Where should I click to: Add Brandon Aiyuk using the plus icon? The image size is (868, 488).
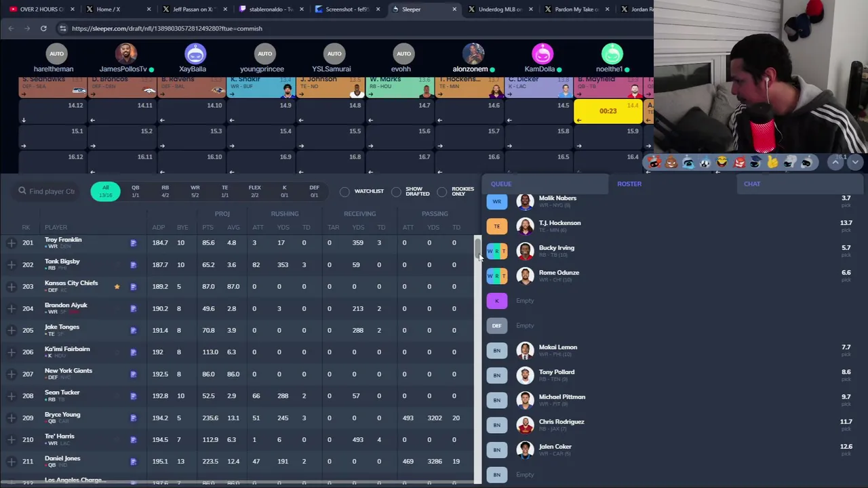point(11,308)
